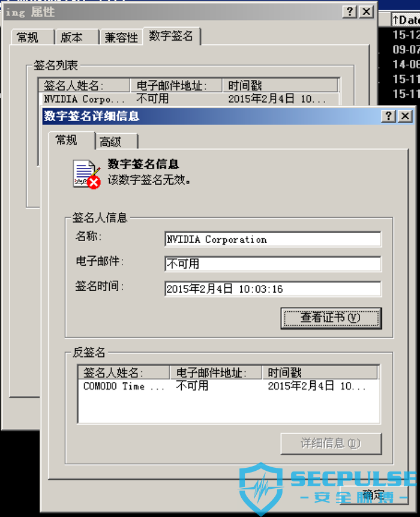Click the help button in properties window

(350, 12)
